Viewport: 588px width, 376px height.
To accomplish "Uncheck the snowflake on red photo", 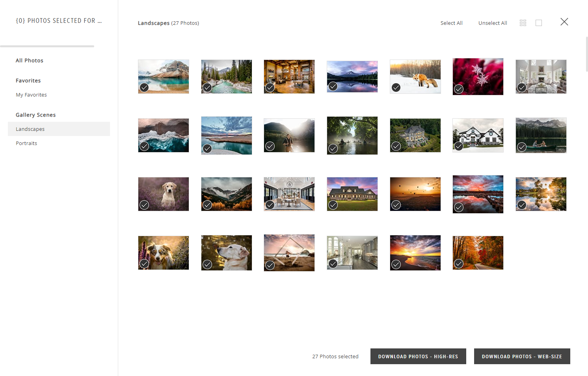I will (459, 89).
